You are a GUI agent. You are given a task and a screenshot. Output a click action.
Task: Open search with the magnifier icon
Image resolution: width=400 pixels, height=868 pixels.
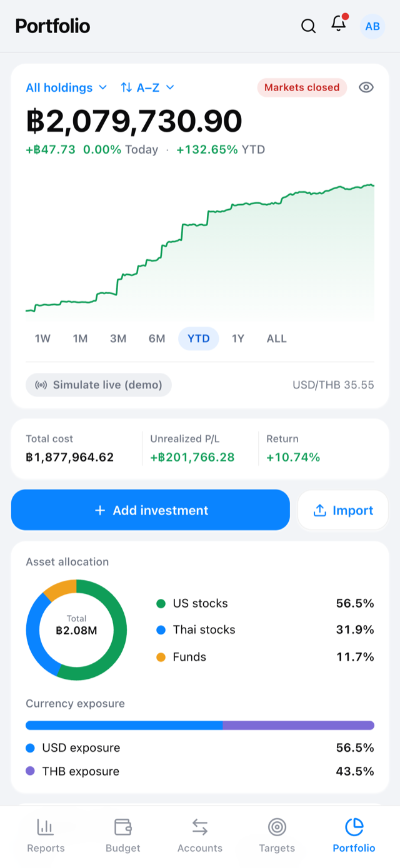pos(308,26)
